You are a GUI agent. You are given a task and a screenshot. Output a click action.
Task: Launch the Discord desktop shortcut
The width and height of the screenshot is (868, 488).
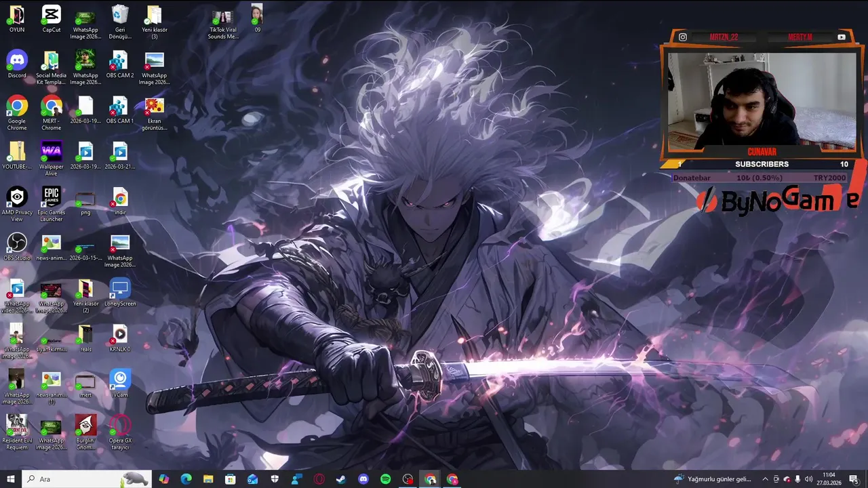click(x=17, y=64)
